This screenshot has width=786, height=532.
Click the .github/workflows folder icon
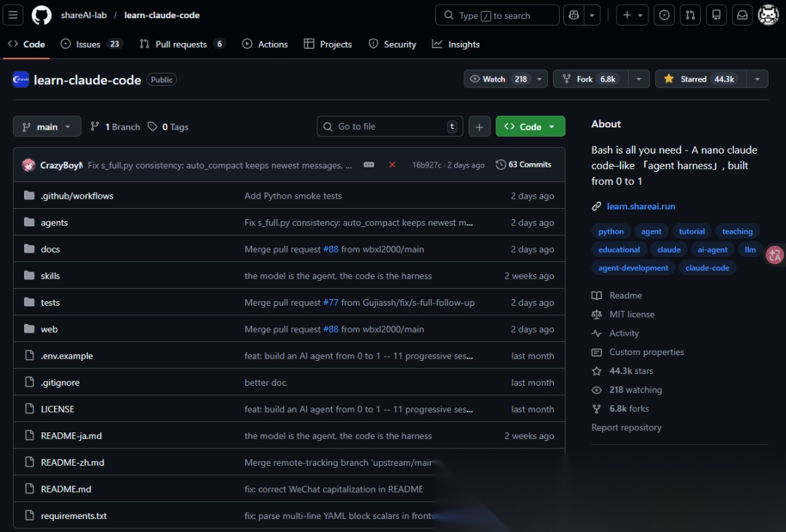coord(29,196)
